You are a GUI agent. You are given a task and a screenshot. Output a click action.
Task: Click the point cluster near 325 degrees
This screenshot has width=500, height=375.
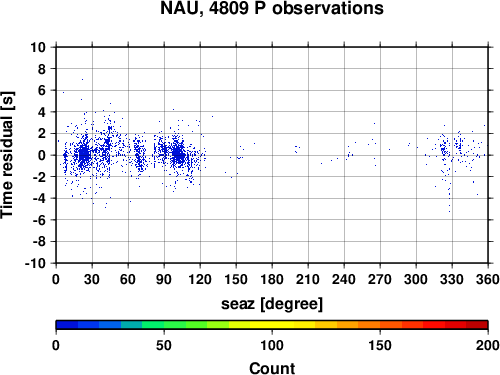pyautogui.click(x=444, y=150)
